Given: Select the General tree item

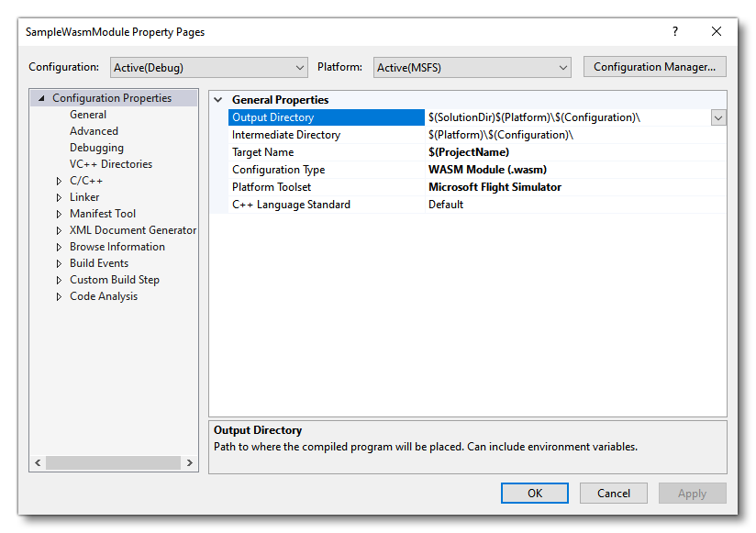Looking at the screenshot, I should coord(87,114).
